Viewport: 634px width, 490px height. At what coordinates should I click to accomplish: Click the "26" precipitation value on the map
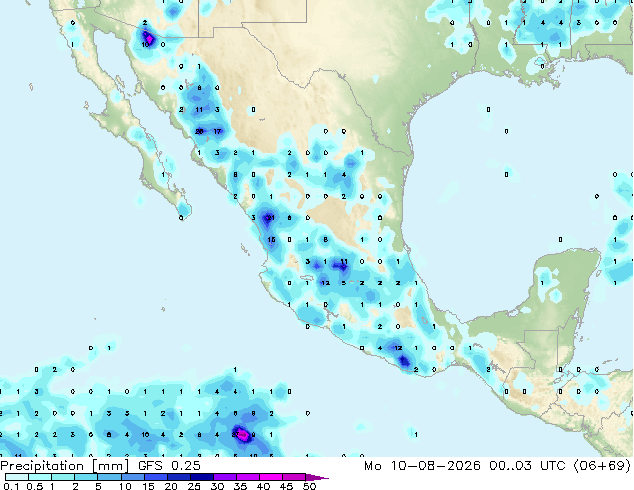tap(199, 131)
